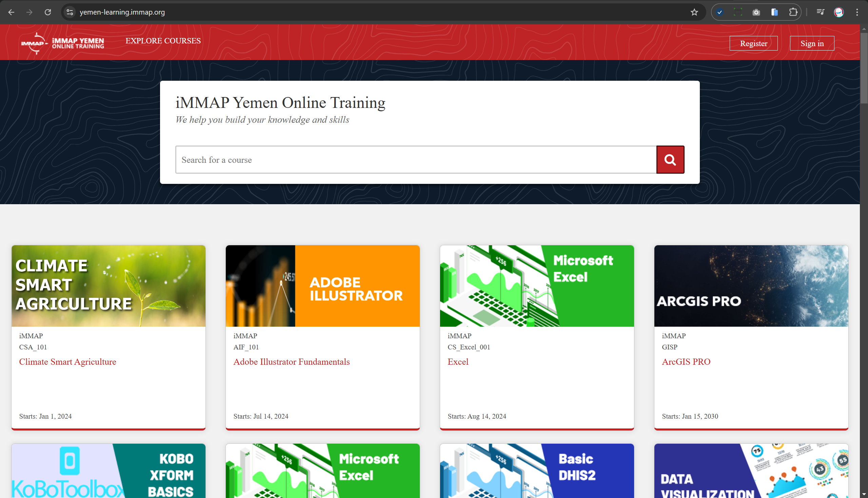Open the browser profile avatar menu

pyautogui.click(x=839, y=12)
